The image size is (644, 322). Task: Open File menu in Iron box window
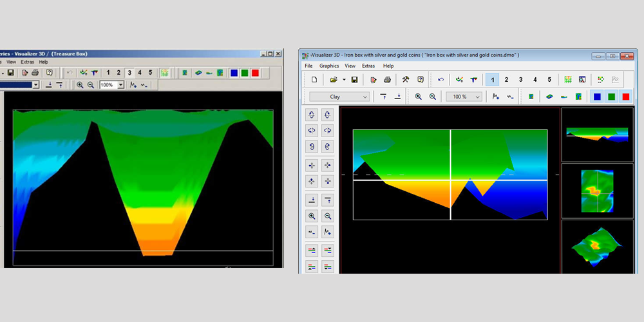[308, 66]
